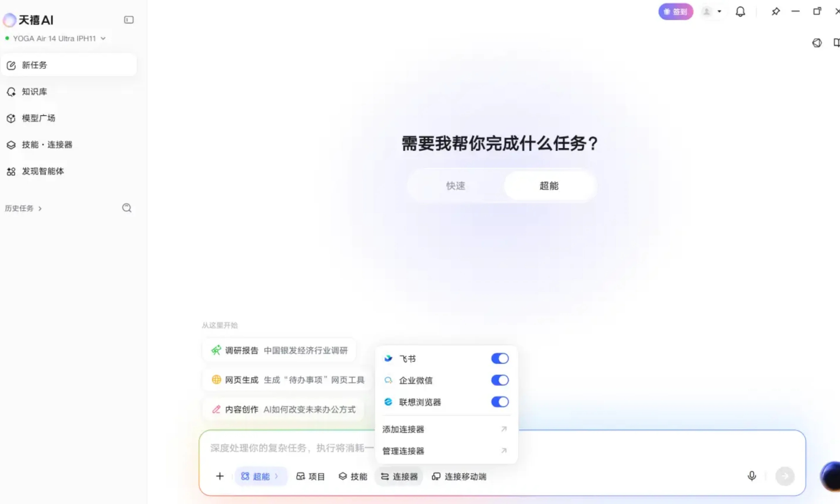Click the plus attachment icon
The height and width of the screenshot is (504, 840).
220,476
